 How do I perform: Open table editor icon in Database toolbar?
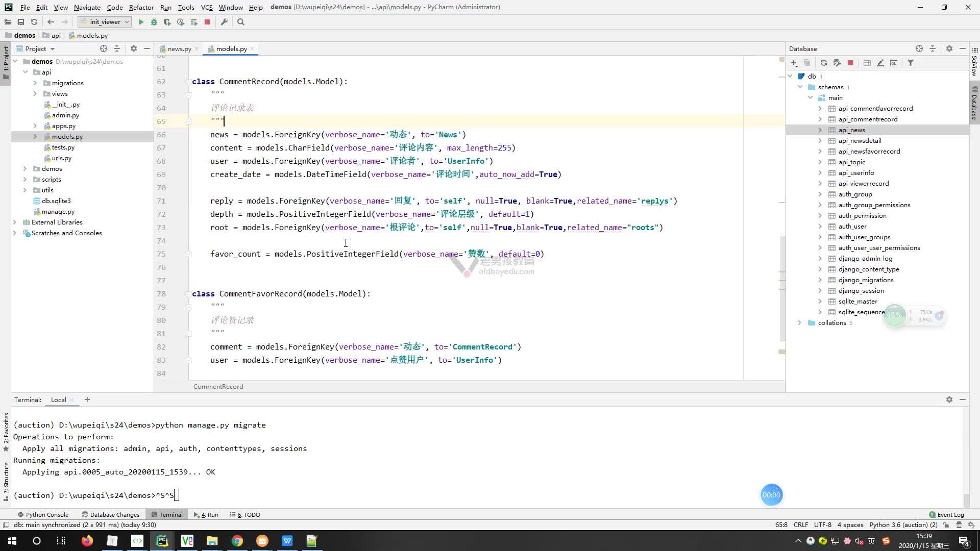click(x=867, y=63)
